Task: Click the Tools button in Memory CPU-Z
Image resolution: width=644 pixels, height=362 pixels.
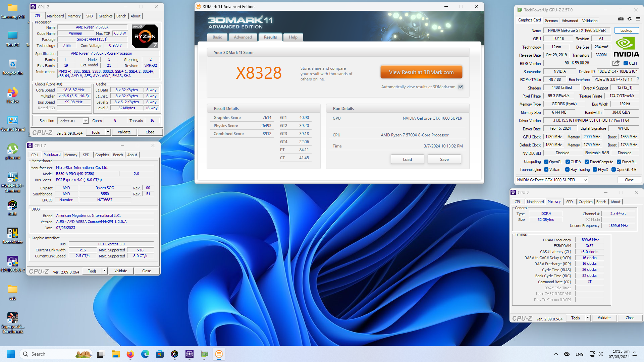Action: point(576,318)
